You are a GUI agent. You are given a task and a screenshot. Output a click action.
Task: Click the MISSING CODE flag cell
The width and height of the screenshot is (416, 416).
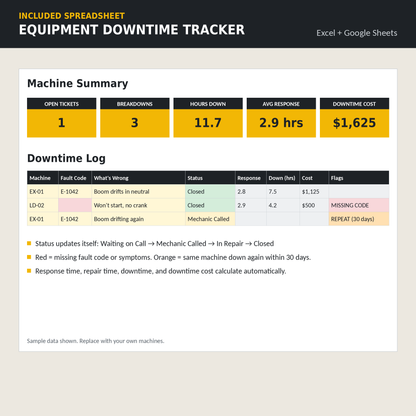359,205
